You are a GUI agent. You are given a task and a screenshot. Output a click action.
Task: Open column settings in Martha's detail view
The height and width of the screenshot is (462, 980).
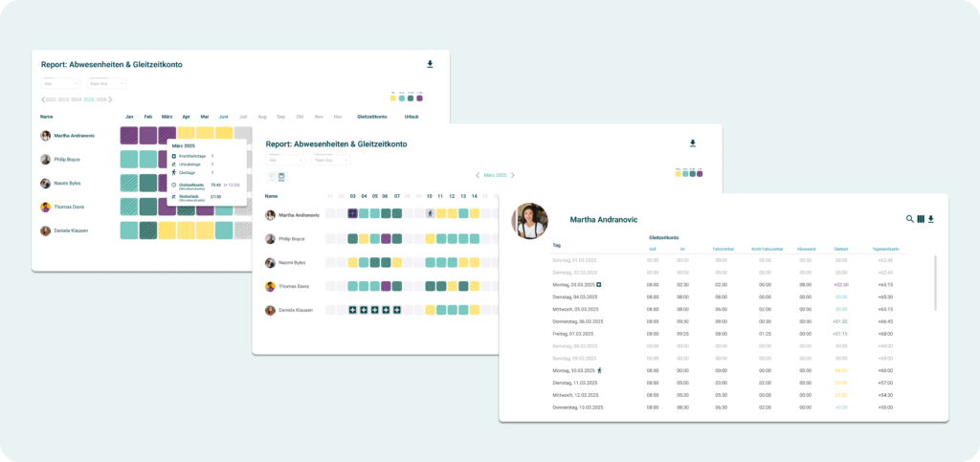(x=921, y=219)
